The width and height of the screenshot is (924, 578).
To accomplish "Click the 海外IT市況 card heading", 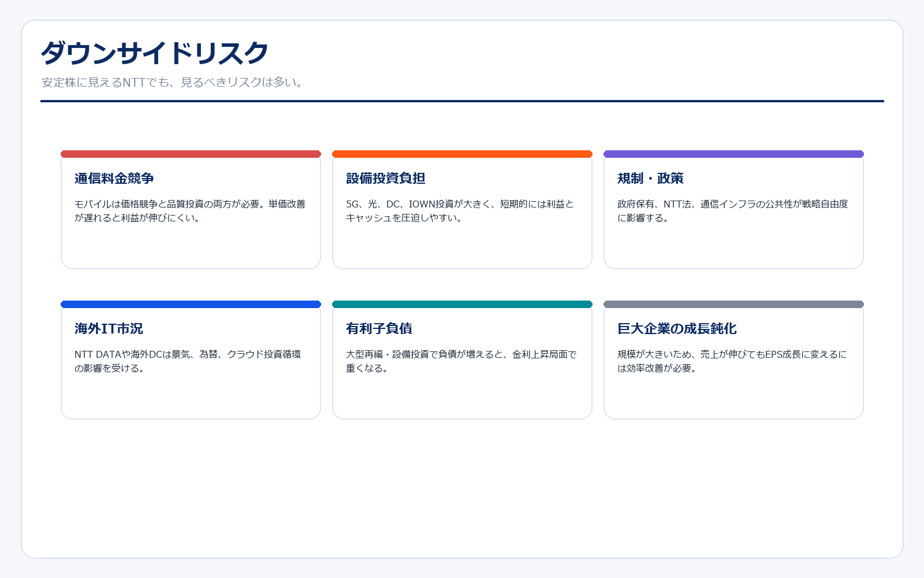I will click(109, 328).
